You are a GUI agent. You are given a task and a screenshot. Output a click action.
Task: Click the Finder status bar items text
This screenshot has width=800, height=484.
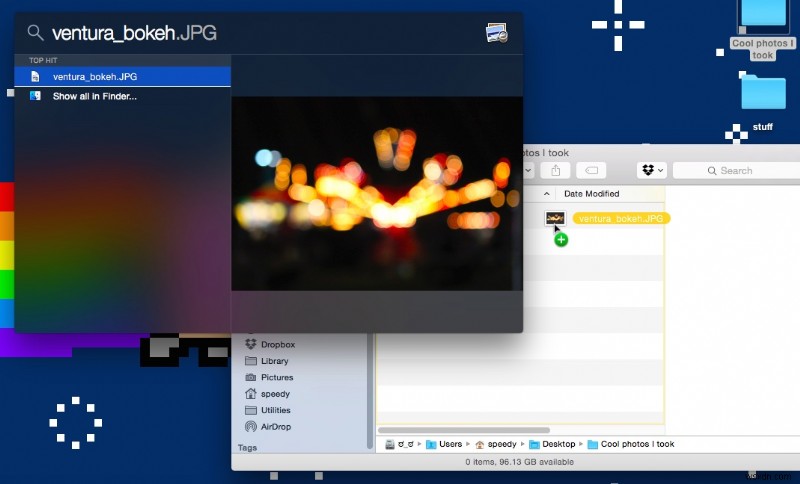[x=519, y=462]
